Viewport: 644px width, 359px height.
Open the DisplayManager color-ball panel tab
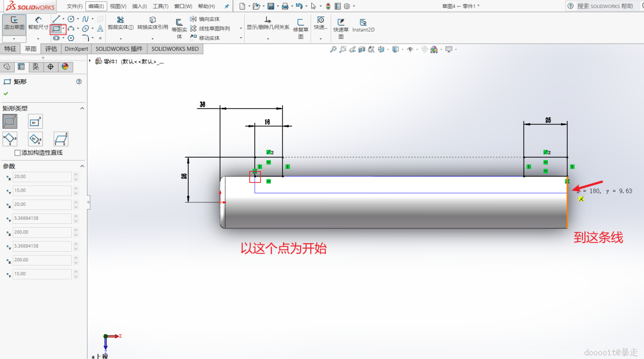pos(65,67)
